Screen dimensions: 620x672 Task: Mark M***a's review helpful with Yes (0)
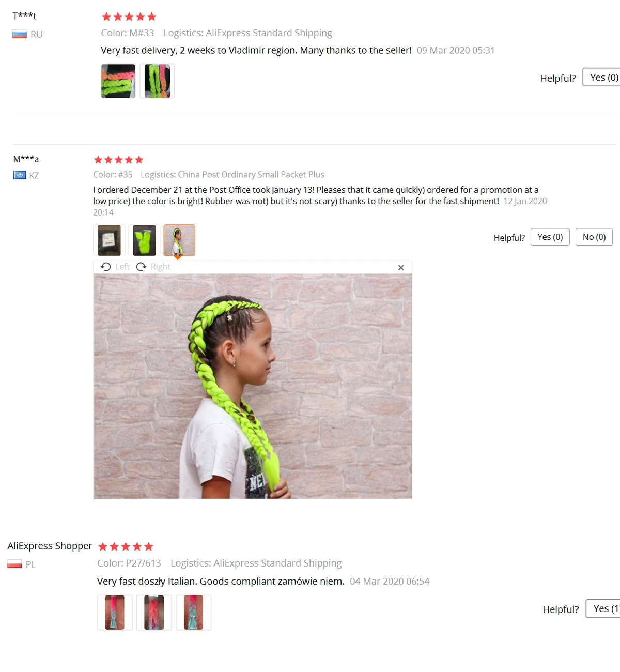click(x=550, y=237)
